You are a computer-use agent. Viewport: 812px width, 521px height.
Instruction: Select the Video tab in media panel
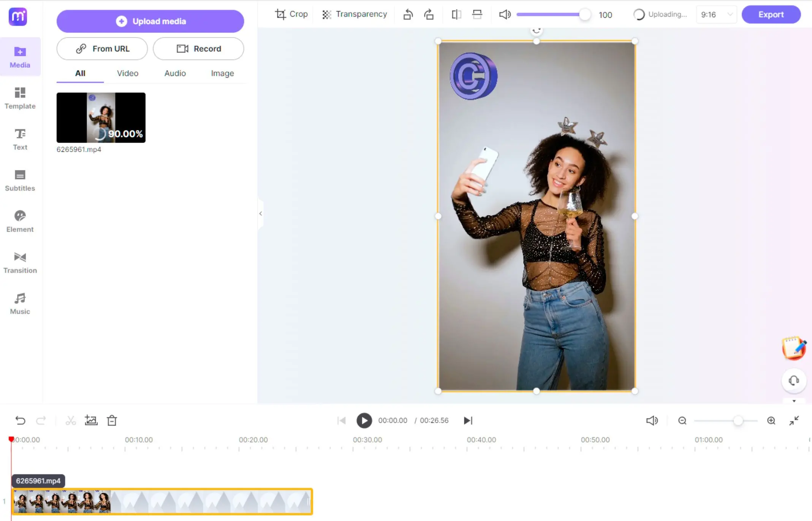pos(127,73)
